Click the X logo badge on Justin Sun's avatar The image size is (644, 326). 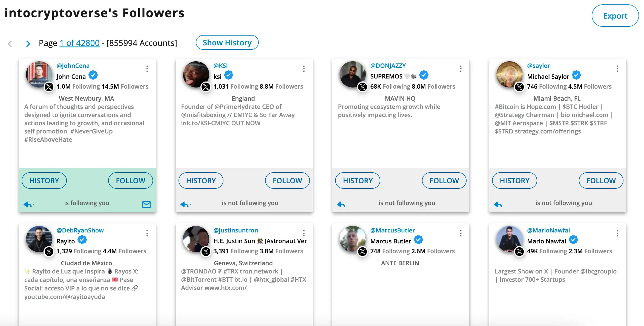206,252
